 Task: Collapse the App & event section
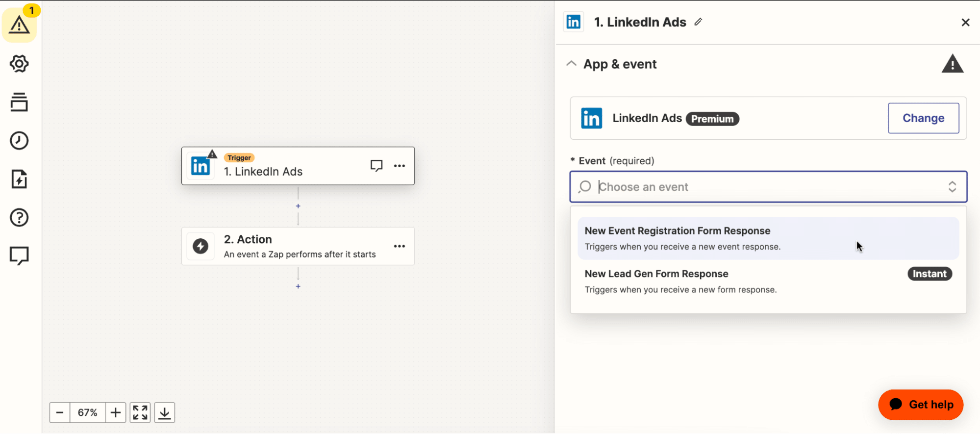(x=571, y=64)
